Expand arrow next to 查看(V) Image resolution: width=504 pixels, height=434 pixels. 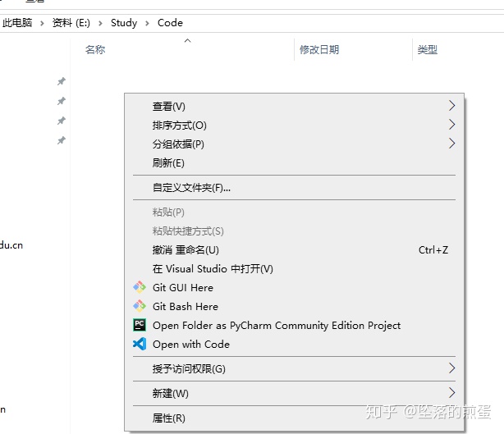tap(452, 105)
